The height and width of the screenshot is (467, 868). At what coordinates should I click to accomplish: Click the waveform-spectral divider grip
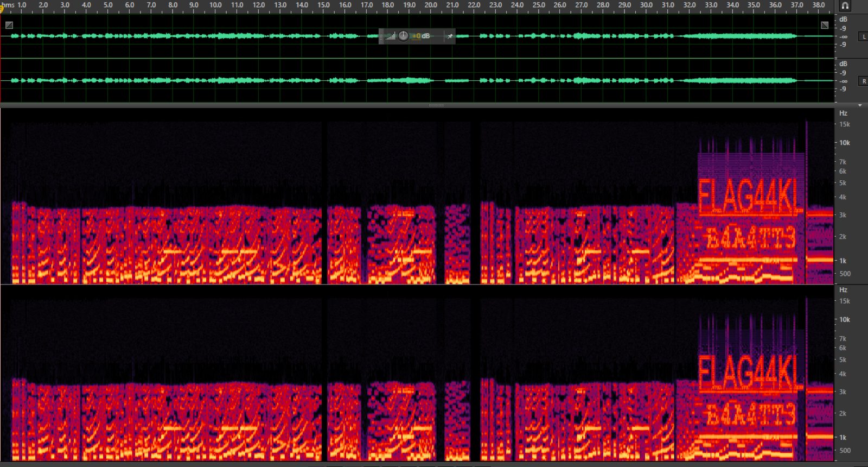(436, 105)
